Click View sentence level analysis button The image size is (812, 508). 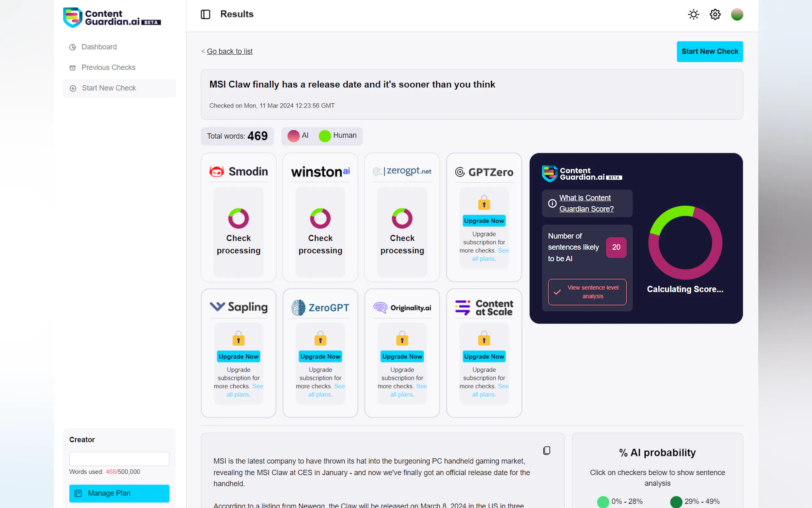(x=587, y=292)
